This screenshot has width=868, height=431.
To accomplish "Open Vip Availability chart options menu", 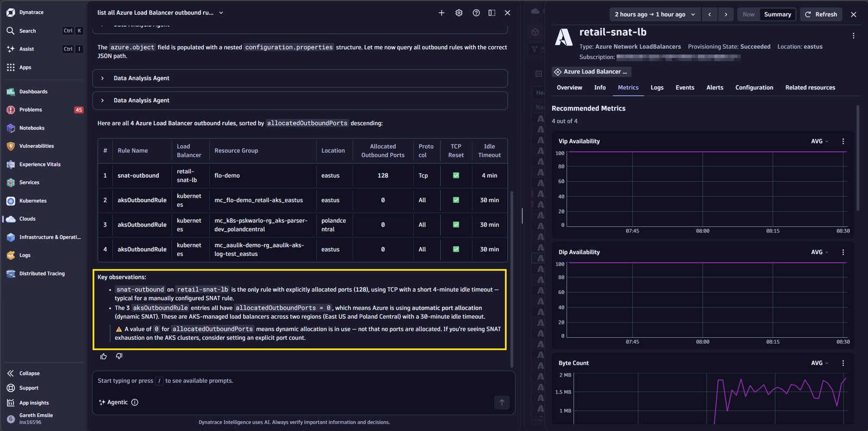I will pyautogui.click(x=843, y=141).
